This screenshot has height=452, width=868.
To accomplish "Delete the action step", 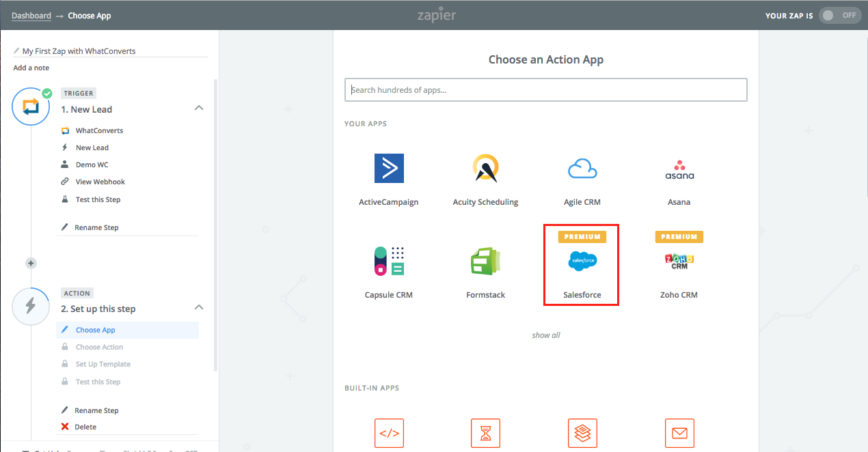I will [85, 427].
